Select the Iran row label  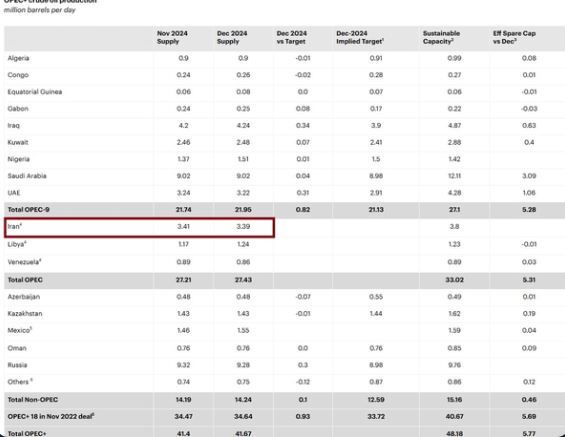coord(15,226)
